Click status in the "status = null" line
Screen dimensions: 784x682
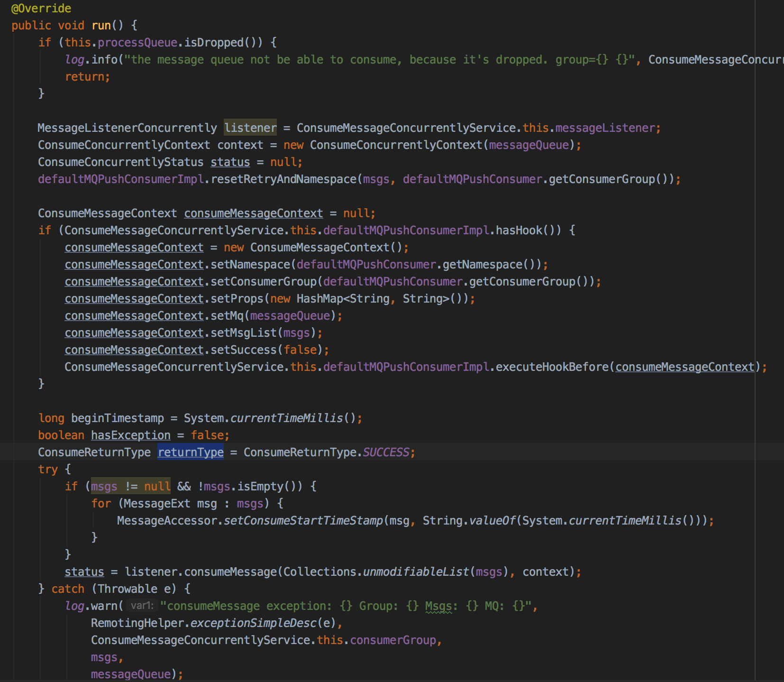point(230,162)
